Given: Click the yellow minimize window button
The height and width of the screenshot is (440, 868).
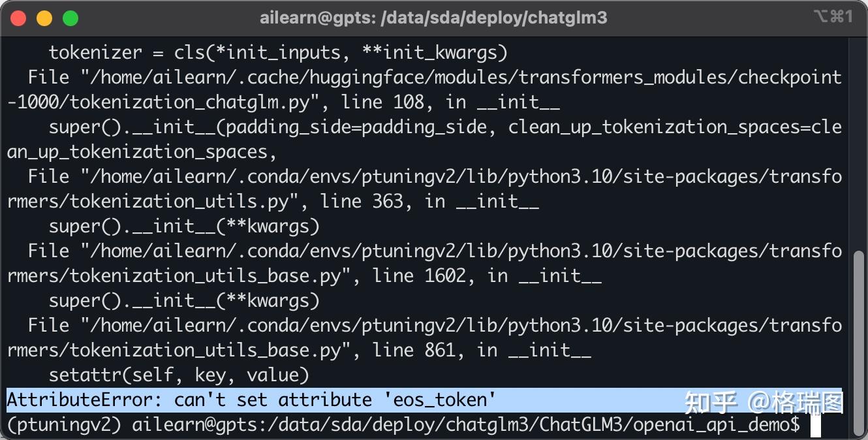Looking at the screenshot, I should pyautogui.click(x=44, y=18).
